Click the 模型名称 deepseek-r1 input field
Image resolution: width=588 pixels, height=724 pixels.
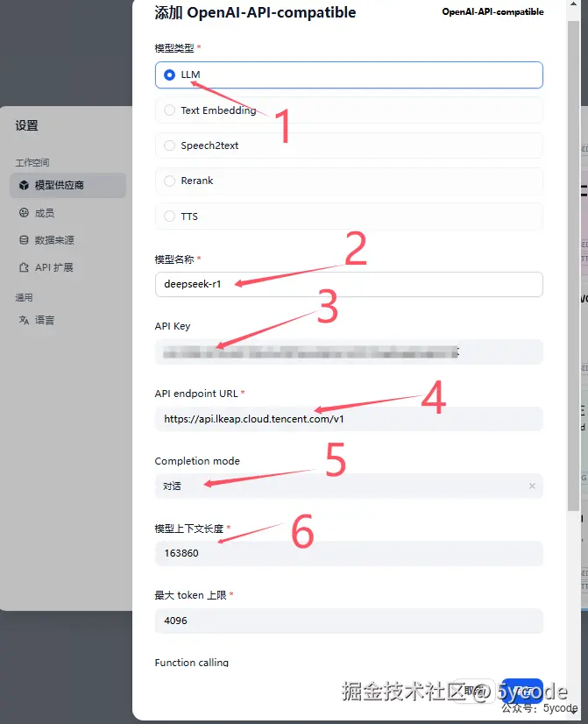coord(349,284)
